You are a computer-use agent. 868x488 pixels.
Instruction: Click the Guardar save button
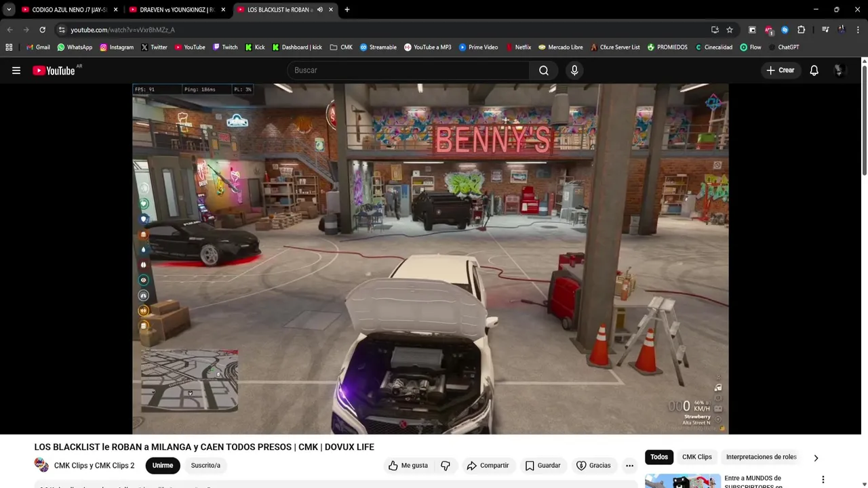coord(542,466)
